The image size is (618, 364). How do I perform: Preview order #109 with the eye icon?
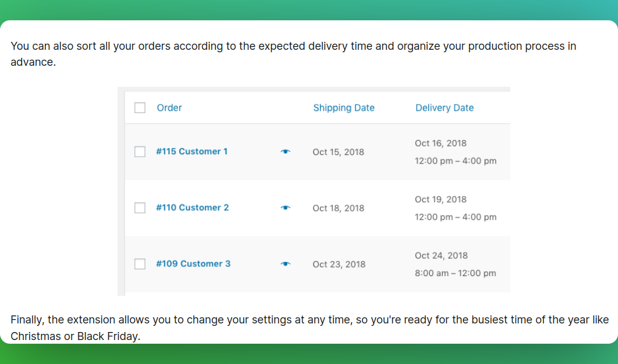click(x=286, y=264)
